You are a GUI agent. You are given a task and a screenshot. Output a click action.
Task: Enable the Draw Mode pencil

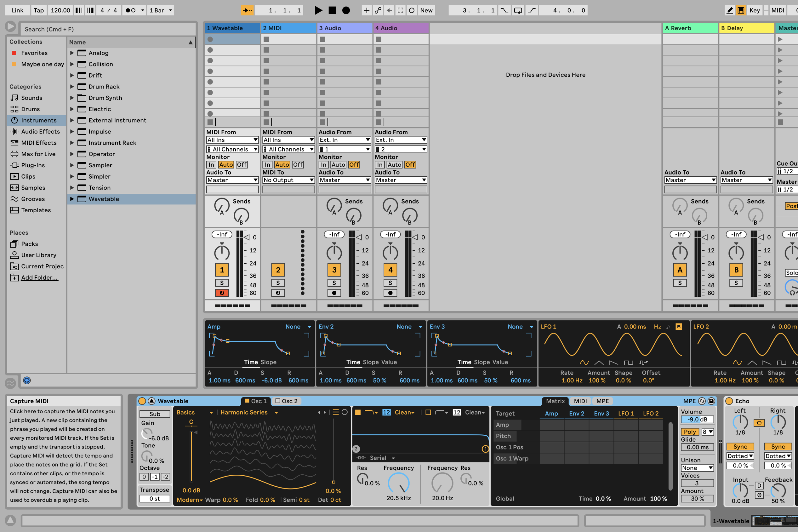click(x=729, y=10)
